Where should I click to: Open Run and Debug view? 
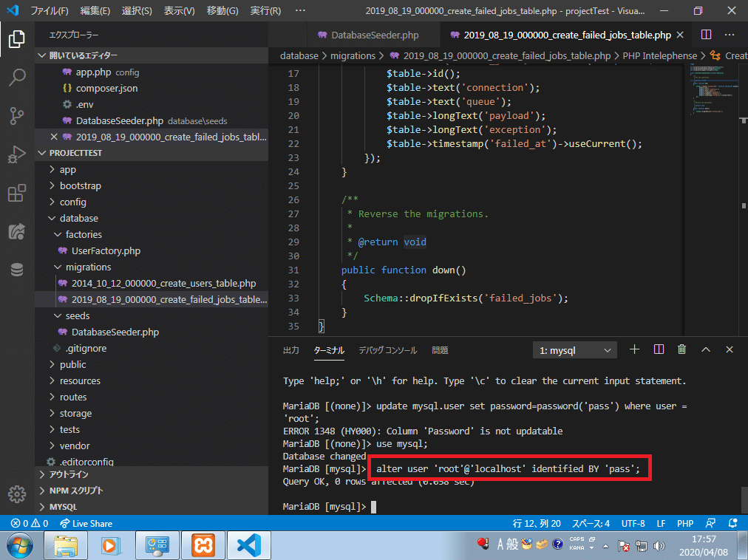click(17, 154)
